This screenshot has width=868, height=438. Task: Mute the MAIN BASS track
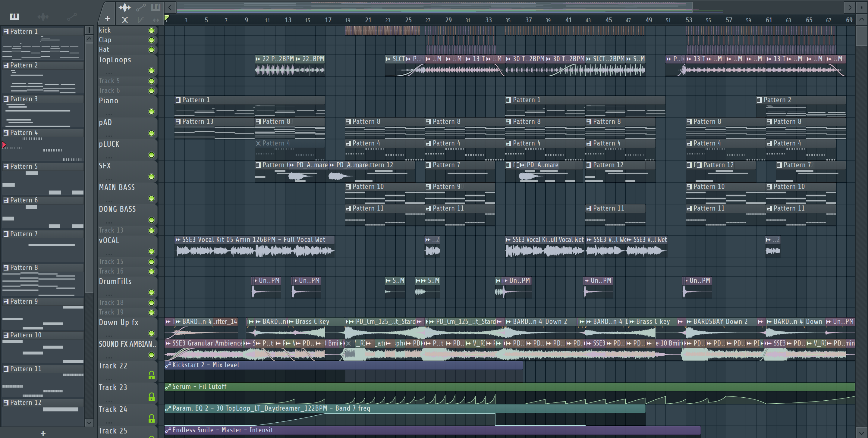[152, 198]
